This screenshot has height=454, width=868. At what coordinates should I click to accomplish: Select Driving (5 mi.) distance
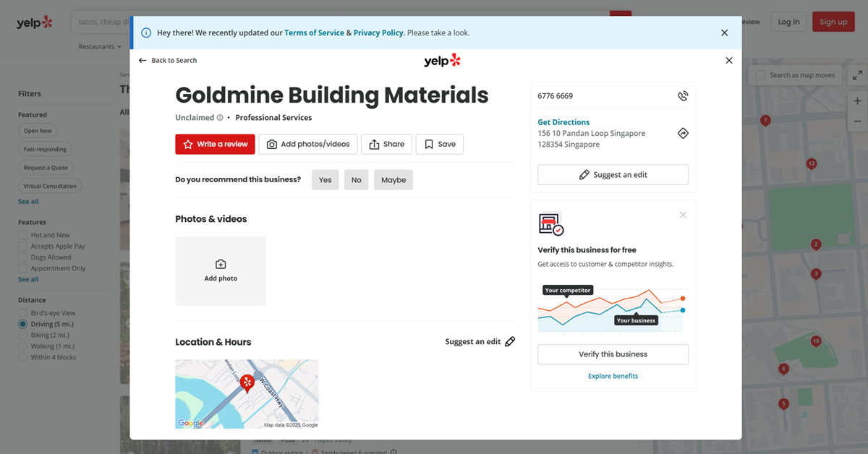22,324
